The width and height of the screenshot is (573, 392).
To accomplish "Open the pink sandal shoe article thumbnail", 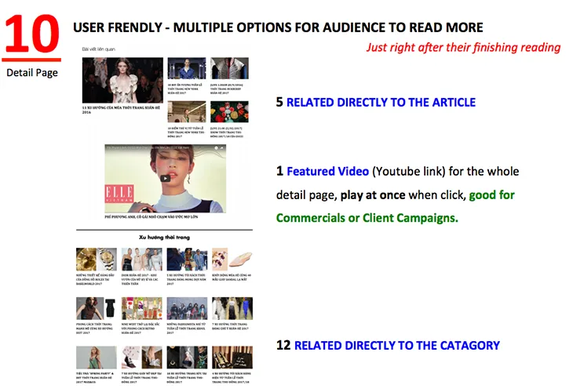I will (232, 260).
